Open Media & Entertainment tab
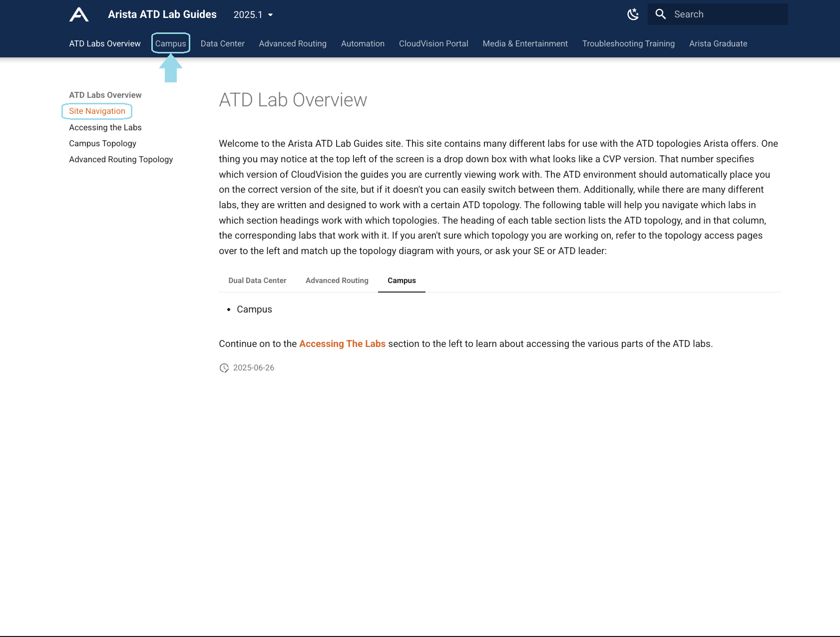 pyautogui.click(x=525, y=43)
